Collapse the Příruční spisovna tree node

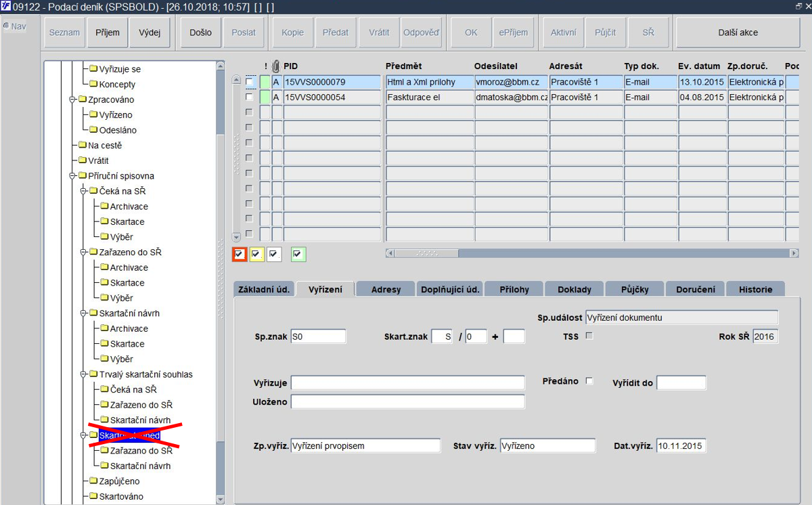point(73,176)
